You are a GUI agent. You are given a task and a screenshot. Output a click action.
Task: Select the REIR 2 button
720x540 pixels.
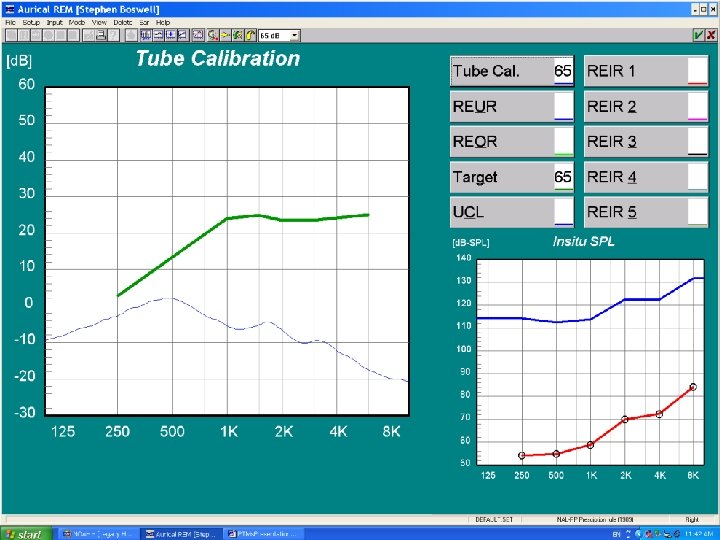point(646,107)
